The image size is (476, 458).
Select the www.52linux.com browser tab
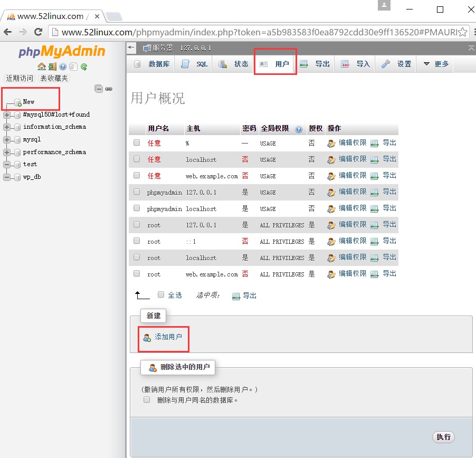point(53,16)
